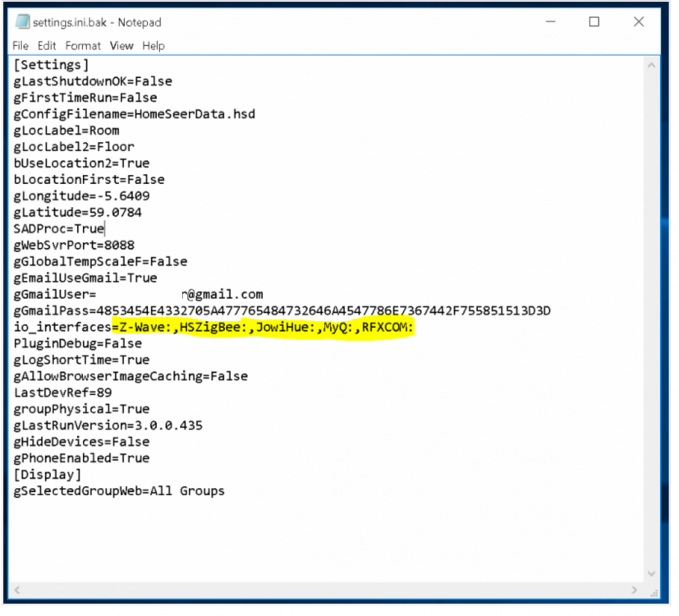Click the gEmailUseGmail=True line
The image size is (679, 616).
(x=85, y=278)
